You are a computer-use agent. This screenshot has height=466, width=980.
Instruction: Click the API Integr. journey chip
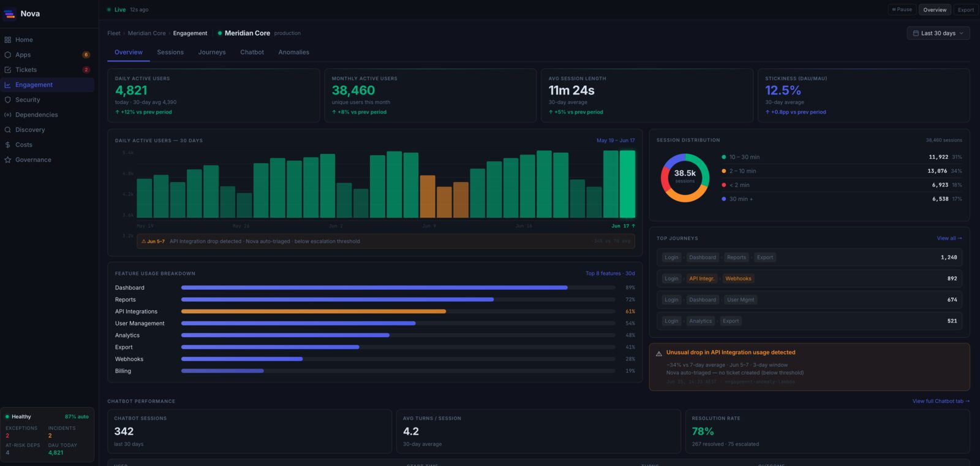pyautogui.click(x=701, y=279)
